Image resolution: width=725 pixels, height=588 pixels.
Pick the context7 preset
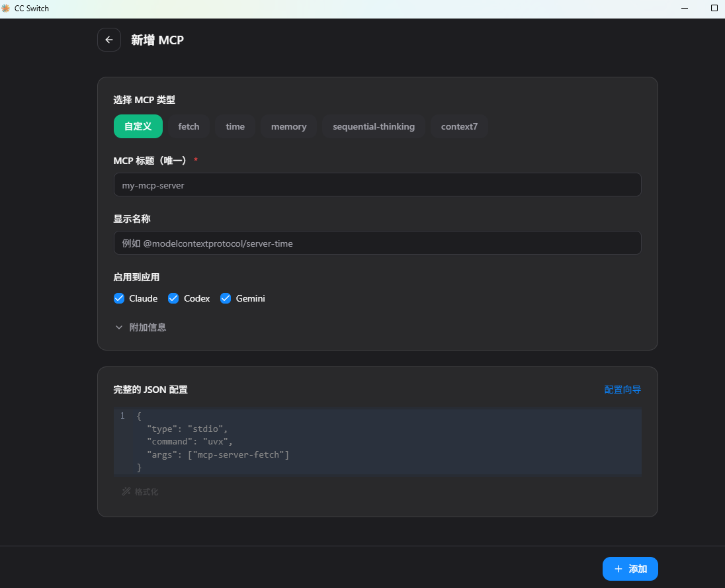coord(459,126)
